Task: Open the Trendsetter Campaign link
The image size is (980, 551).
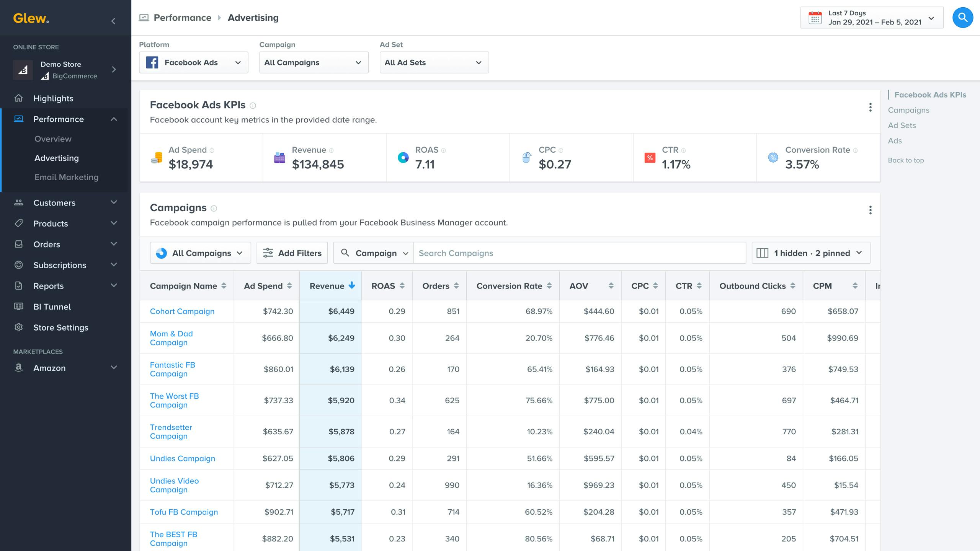Action: 171,432
